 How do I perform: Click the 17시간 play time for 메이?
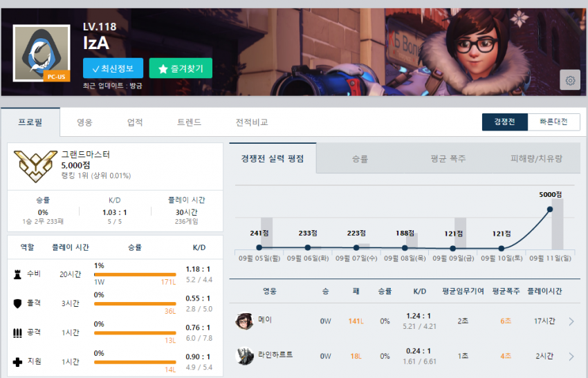tap(544, 321)
